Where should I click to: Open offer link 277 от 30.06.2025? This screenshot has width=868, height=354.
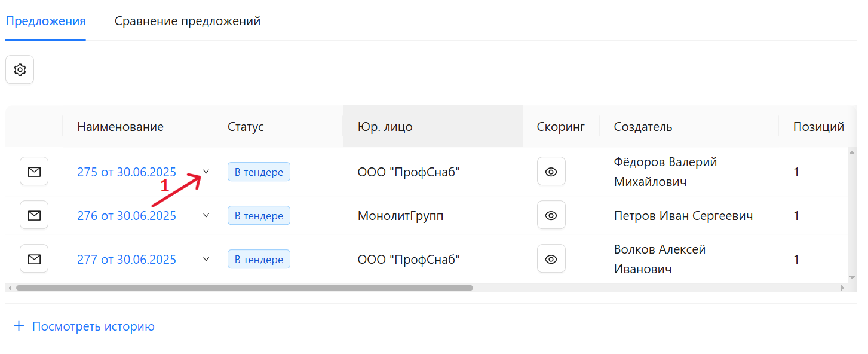pyautogui.click(x=127, y=260)
